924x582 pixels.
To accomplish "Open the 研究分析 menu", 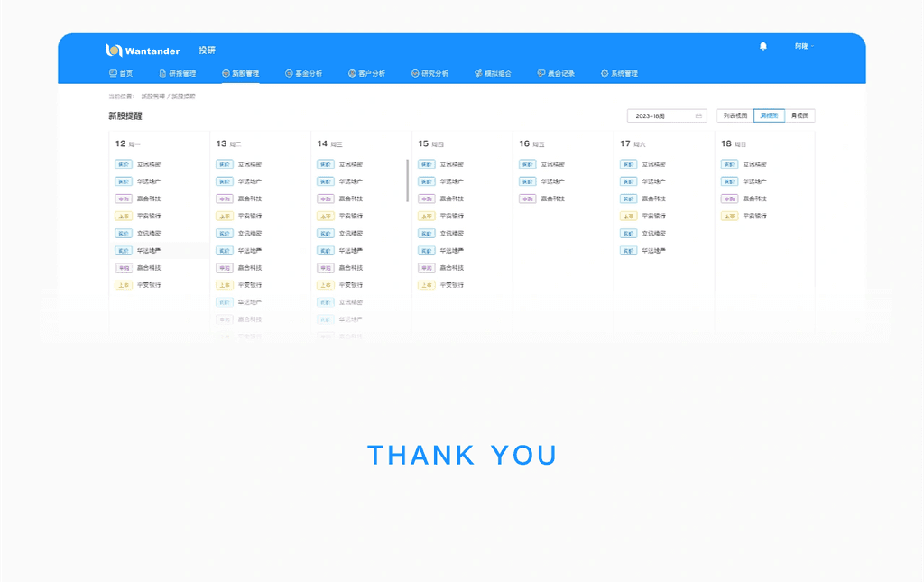I will 430,74.
